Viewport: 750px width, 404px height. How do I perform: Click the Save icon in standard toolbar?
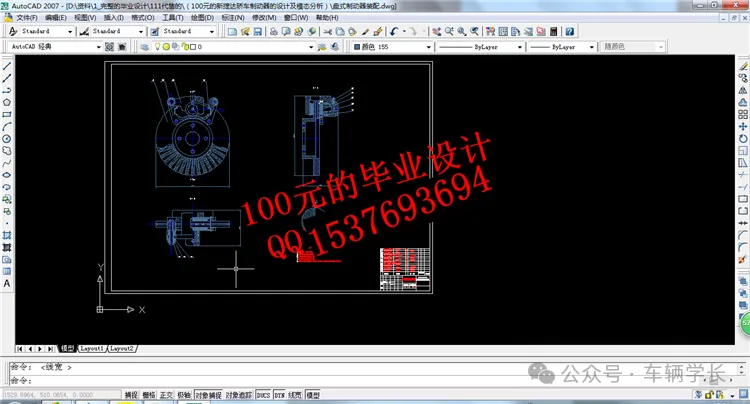(x=258, y=32)
